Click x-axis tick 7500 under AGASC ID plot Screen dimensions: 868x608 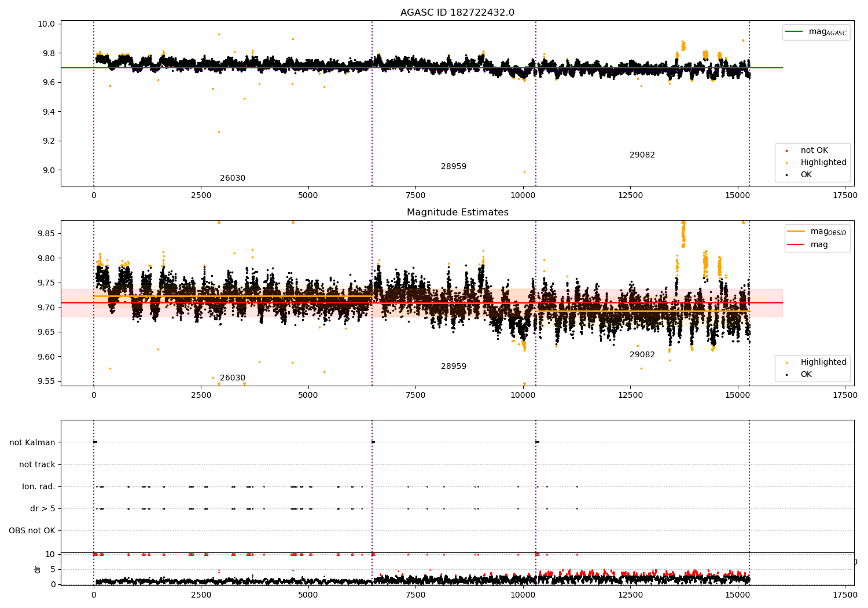[415, 196]
